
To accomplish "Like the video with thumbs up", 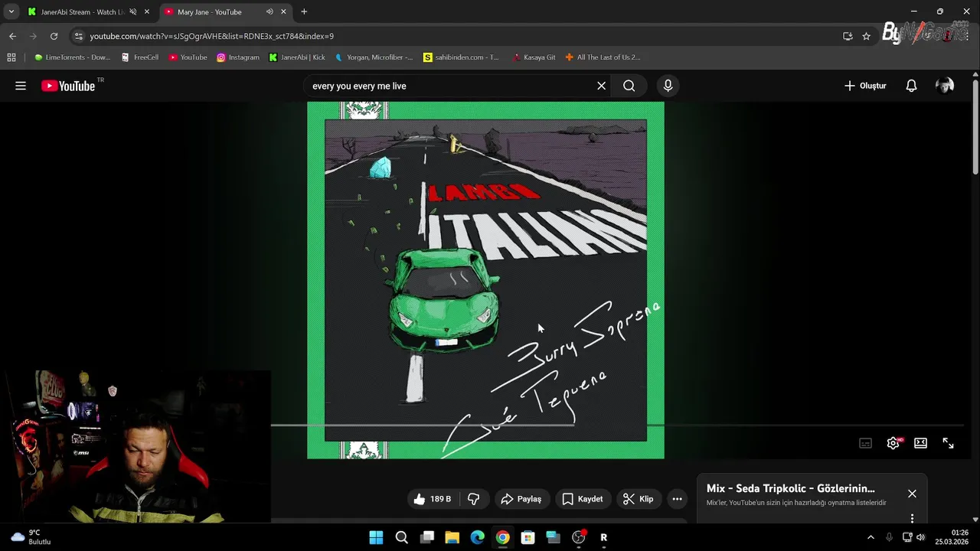I will click(x=433, y=499).
